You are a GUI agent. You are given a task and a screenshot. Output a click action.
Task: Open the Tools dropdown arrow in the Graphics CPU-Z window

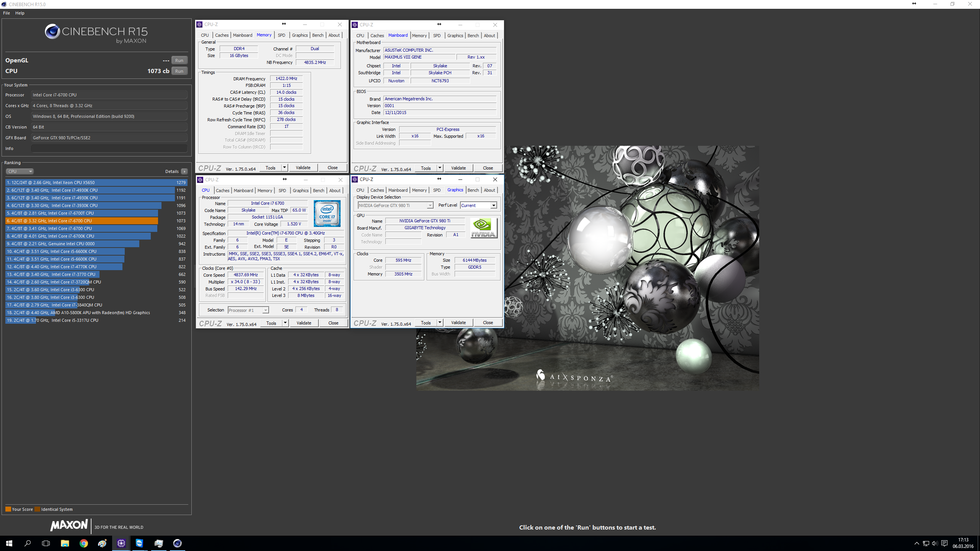tap(440, 323)
